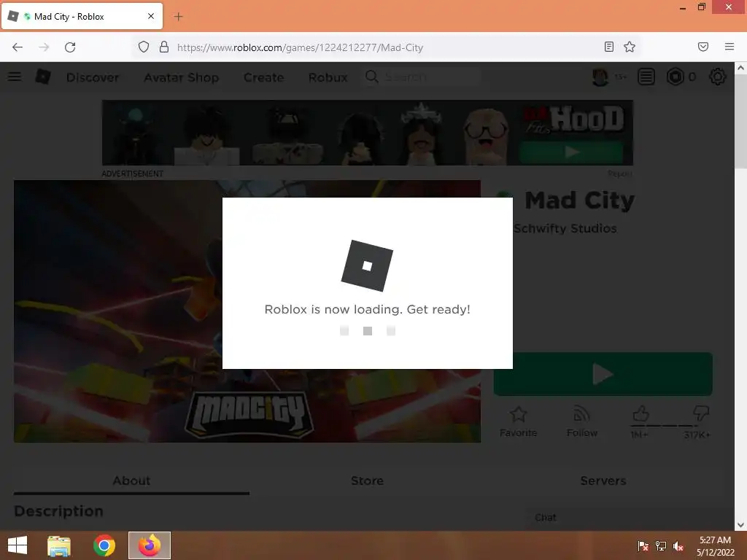Open the Roblox notifications feed icon

(646, 77)
